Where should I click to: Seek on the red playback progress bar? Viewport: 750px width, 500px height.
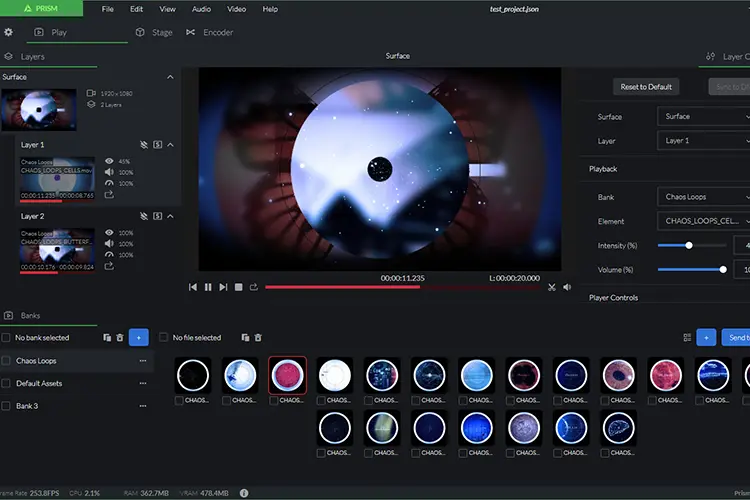tap(403, 287)
